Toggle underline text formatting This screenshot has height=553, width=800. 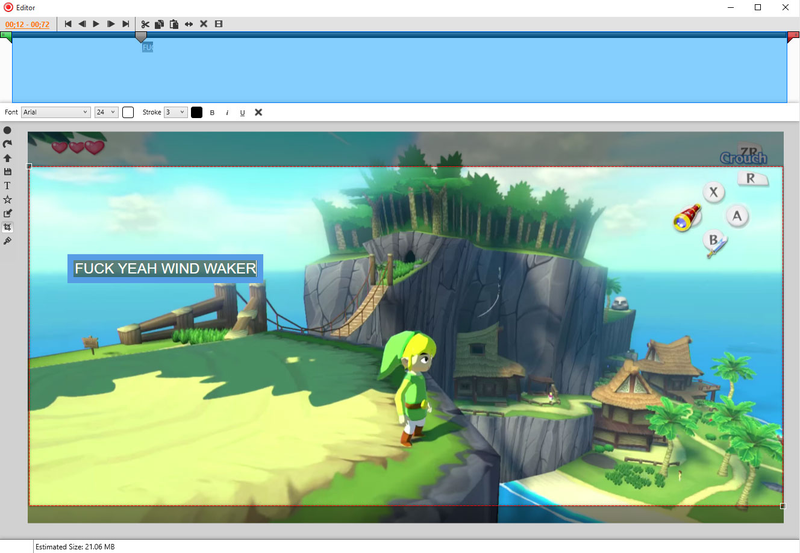tap(242, 113)
